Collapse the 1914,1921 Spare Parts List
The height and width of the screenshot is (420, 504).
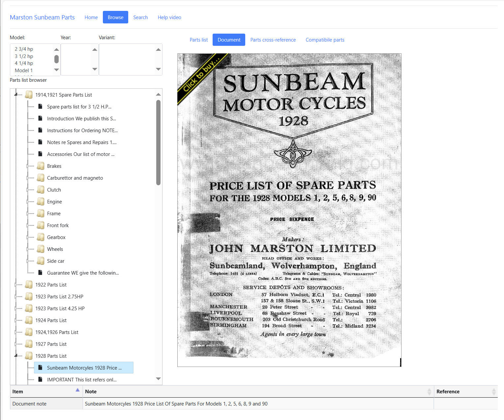tap(16, 95)
